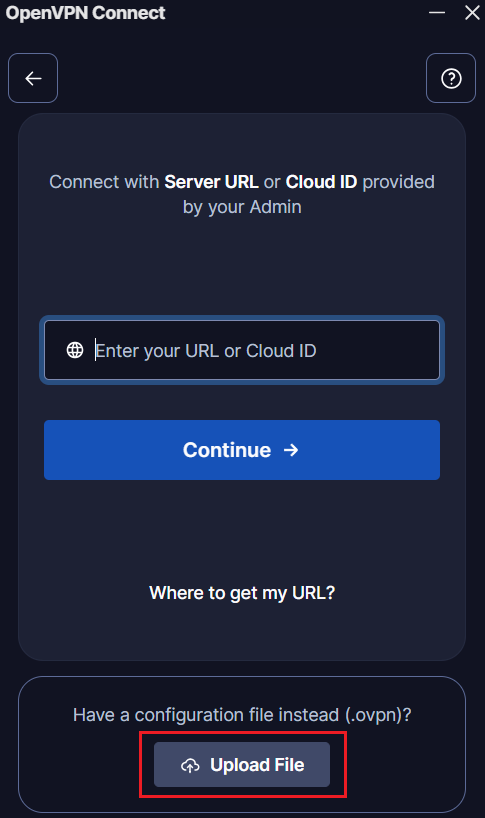Click the globe icon in the URL field
Screen dimensions: 485x818
tap(75, 350)
